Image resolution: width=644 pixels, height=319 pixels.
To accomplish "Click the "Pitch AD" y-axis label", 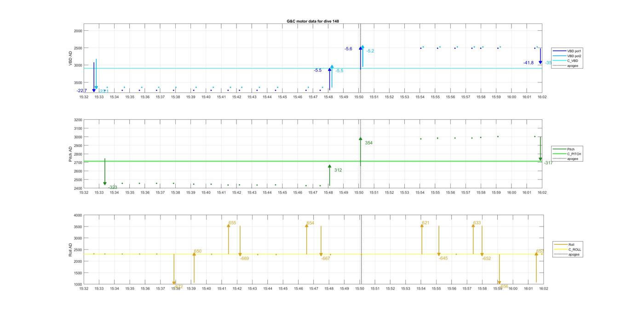I will (x=70, y=154).
